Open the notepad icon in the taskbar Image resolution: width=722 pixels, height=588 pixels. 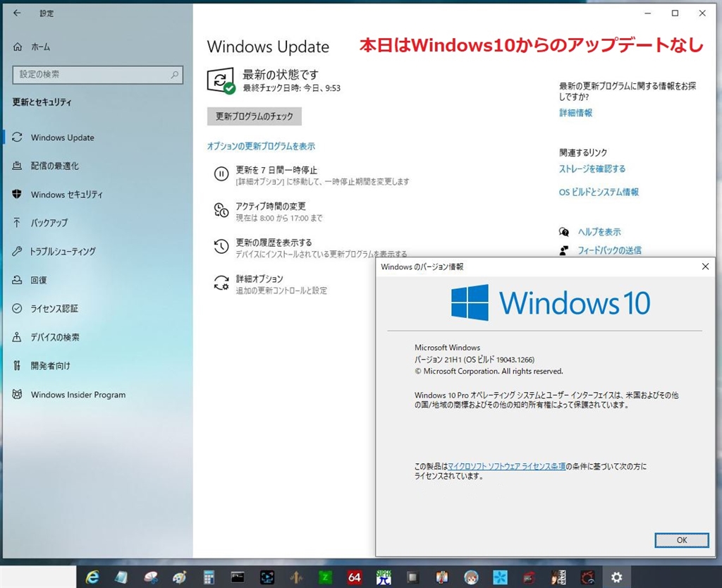click(x=121, y=577)
